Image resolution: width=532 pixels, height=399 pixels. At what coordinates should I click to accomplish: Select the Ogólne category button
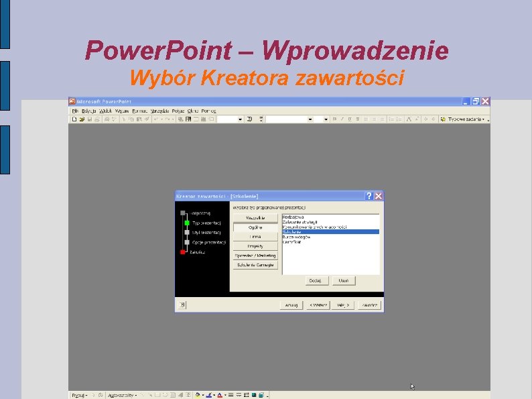point(255,227)
